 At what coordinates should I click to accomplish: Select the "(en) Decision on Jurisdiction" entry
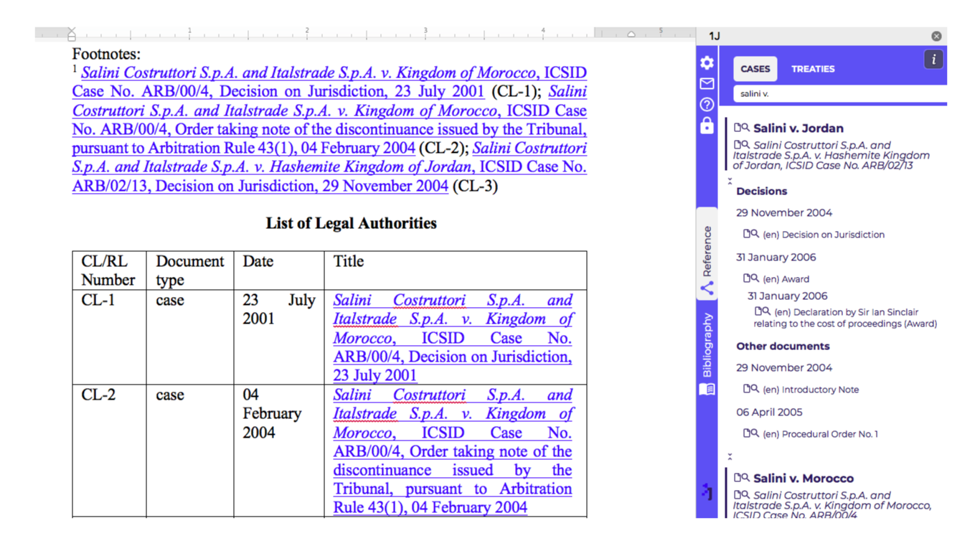pyautogui.click(x=823, y=235)
